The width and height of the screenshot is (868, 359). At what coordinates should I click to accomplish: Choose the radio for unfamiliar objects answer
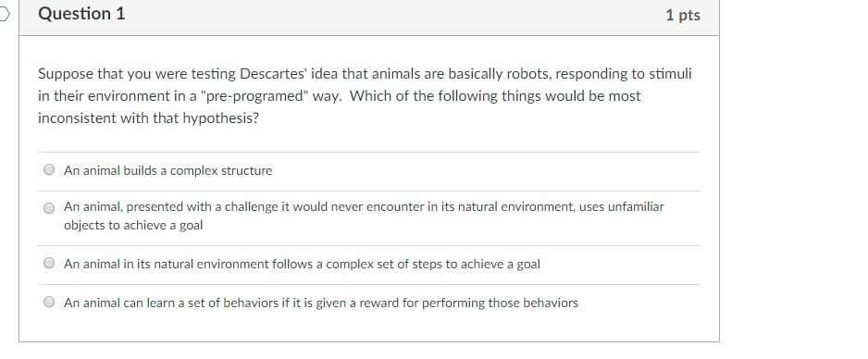coord(49,208)
